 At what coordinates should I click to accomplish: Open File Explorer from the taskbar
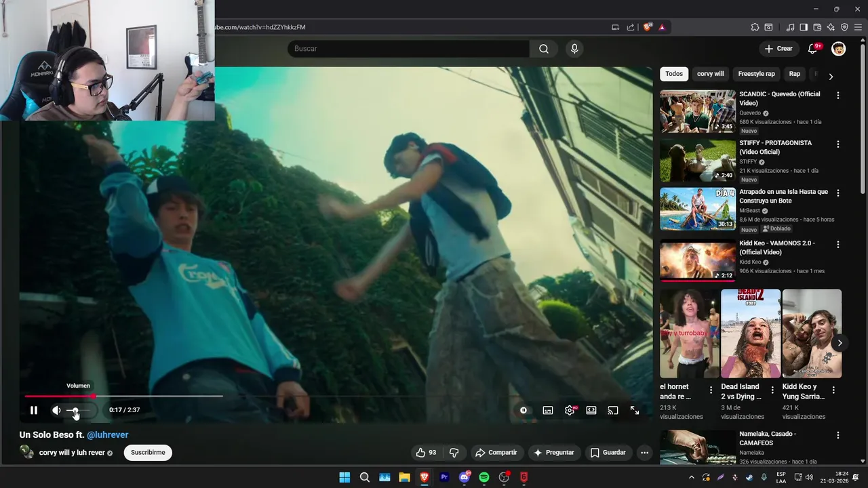pyautogui.click(x=405, y=477)
